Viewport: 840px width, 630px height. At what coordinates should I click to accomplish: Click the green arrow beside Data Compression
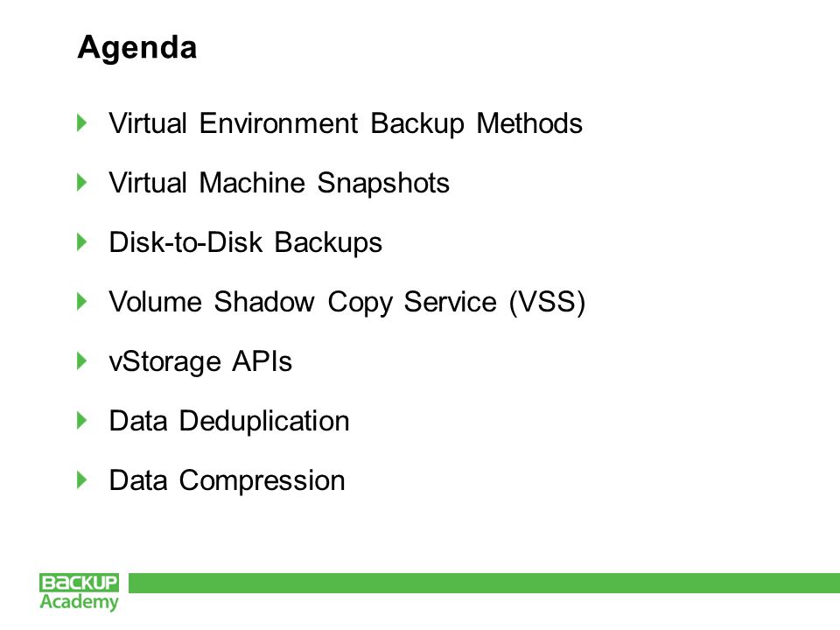[82, 479]
